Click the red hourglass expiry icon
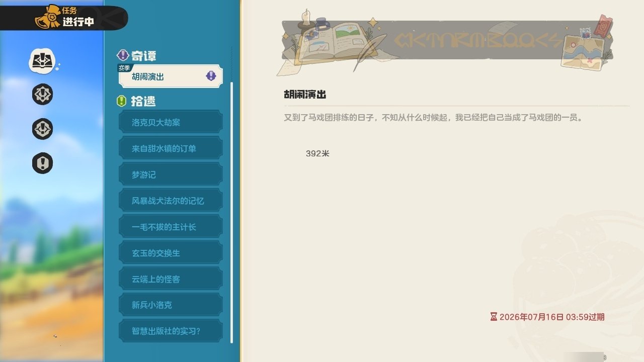This screenshot has width=644, height=362. coord(494,317)
